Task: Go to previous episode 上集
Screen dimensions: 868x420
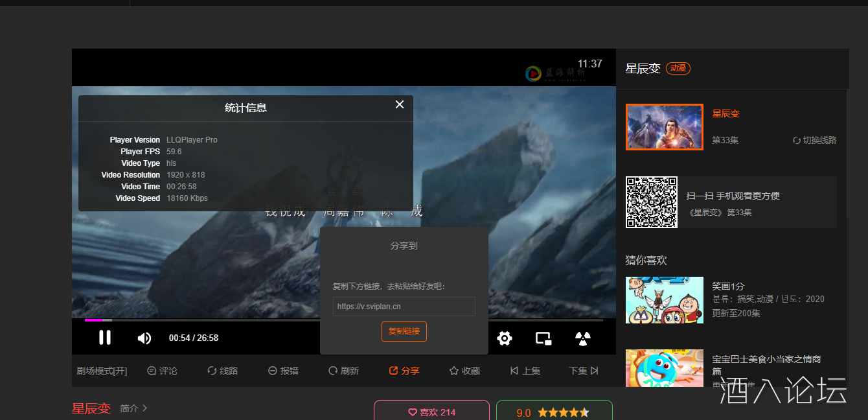Action: tap(525, 371)
